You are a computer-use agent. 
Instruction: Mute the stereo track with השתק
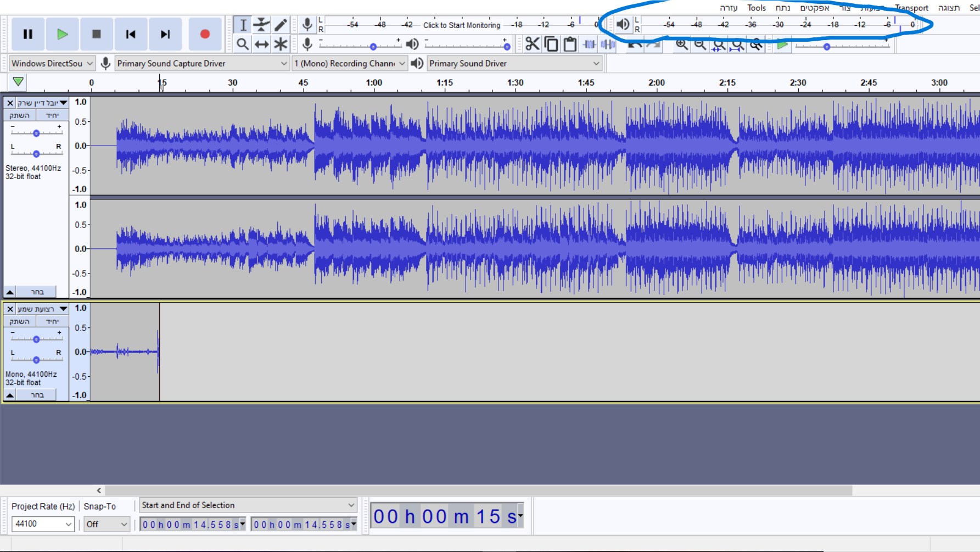pyautogui.click(x=20, y=115)
